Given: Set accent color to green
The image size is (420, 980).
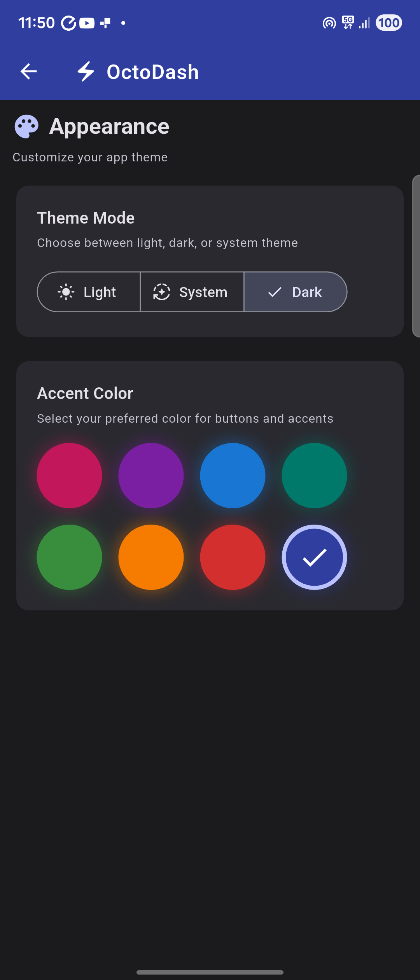Looking at the screenshot, I should [x=70, y=557].
